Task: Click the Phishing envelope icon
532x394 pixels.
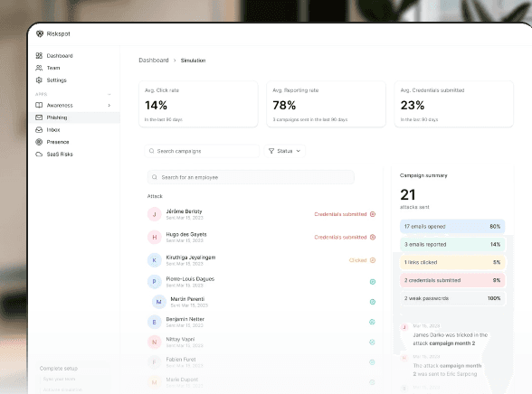Action: click(39, 117)
